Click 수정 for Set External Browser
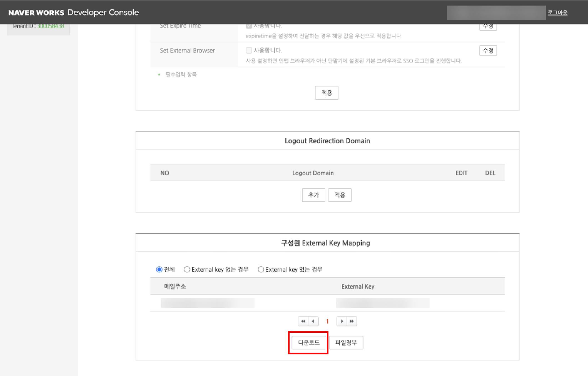Screen dimensions: 588x376 [x=488, y=51]
